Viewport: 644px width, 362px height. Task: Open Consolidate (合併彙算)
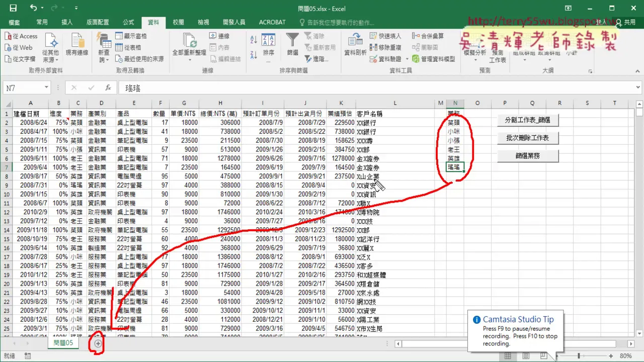click(x=428, y=36)
